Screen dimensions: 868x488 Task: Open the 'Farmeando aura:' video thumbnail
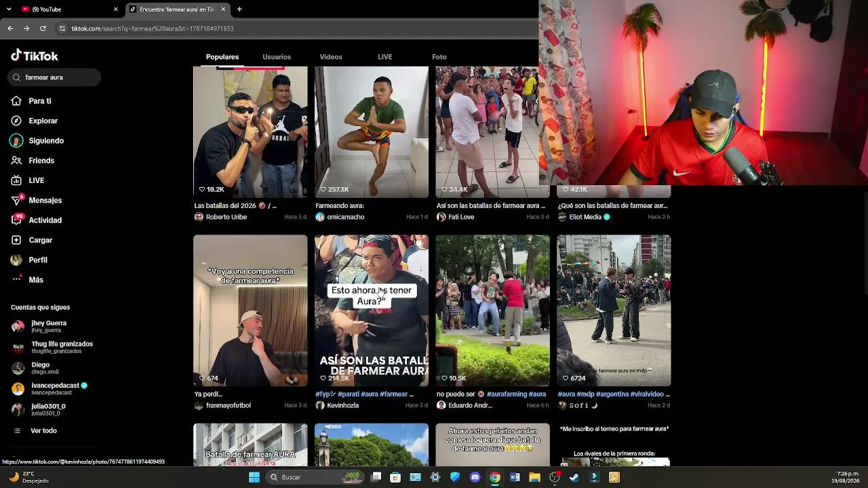tap(372, 132)
